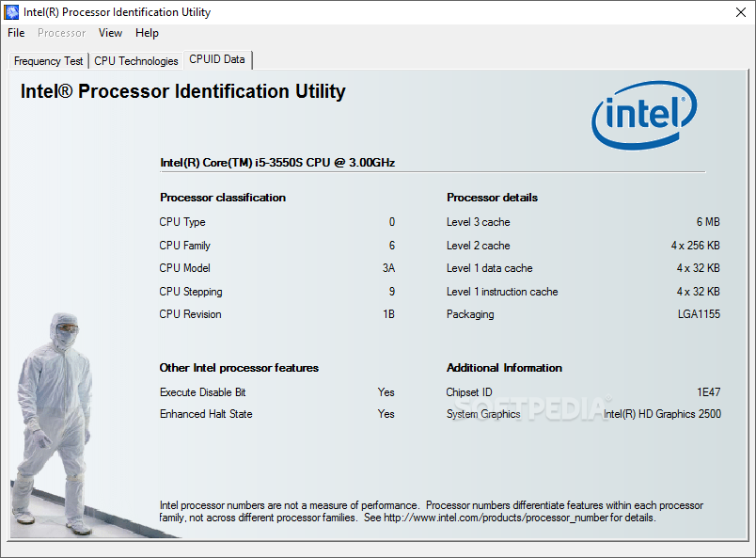Click the application icon in title bar
The image size is (756, 558).
coord(11,12)
